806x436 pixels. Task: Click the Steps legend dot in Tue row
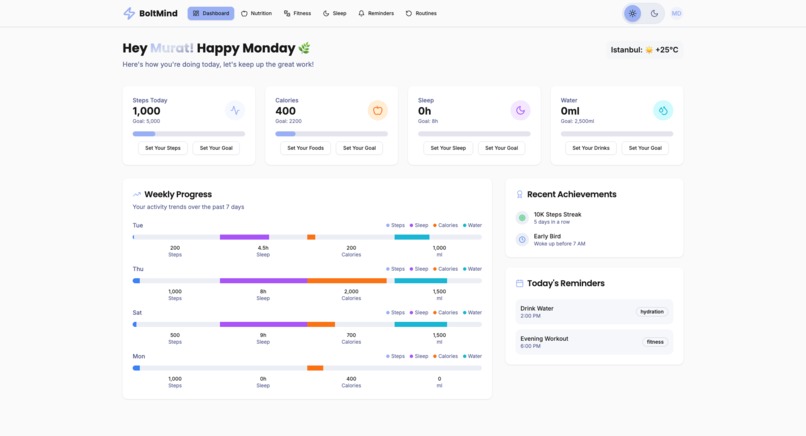388,225
